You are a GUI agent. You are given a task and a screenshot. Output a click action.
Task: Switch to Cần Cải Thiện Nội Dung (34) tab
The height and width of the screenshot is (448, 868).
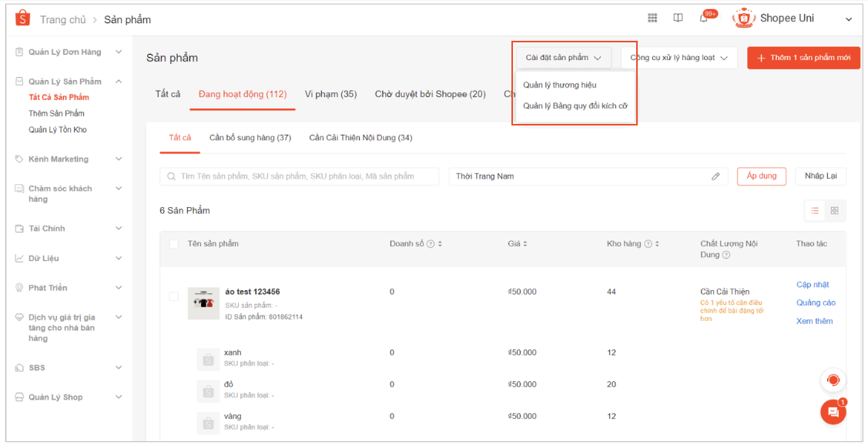click(360, 138)
